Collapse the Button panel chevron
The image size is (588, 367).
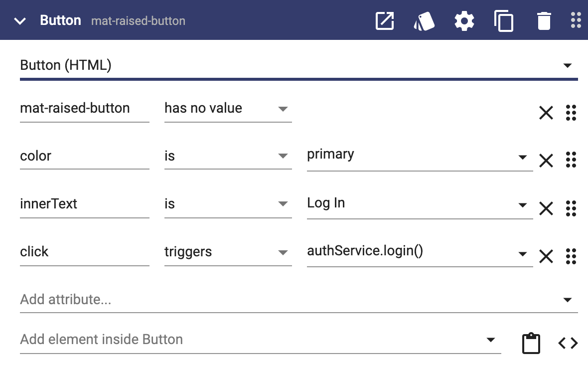click(x=20, y=21)
